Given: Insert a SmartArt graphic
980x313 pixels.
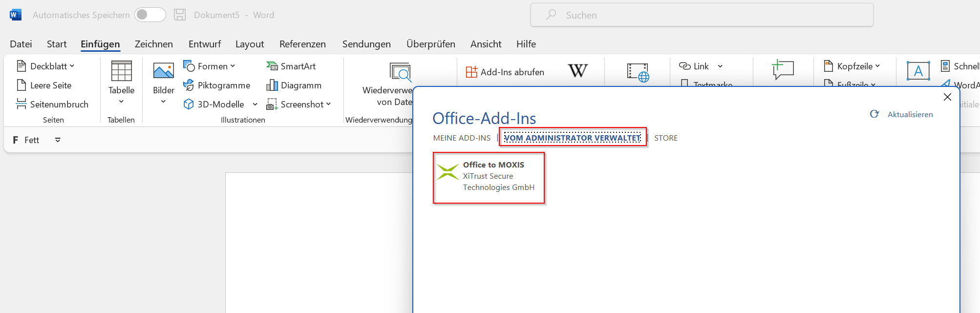Looking at the screenshot, I should pyautogui.click(x=291, y=66).
